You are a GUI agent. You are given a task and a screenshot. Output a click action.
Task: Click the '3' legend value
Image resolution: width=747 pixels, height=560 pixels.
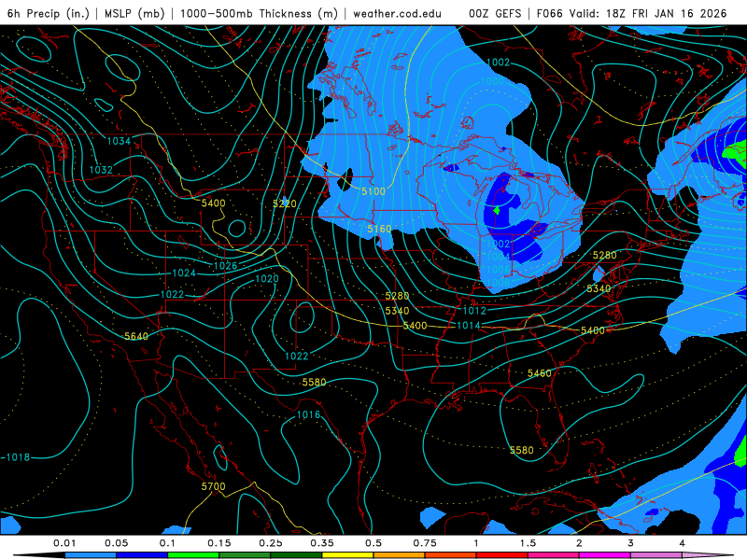point(631,543)
